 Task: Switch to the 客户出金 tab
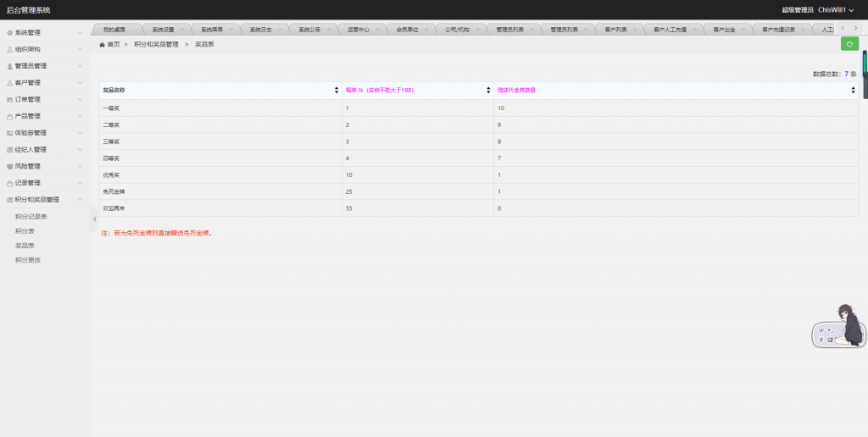724,30
